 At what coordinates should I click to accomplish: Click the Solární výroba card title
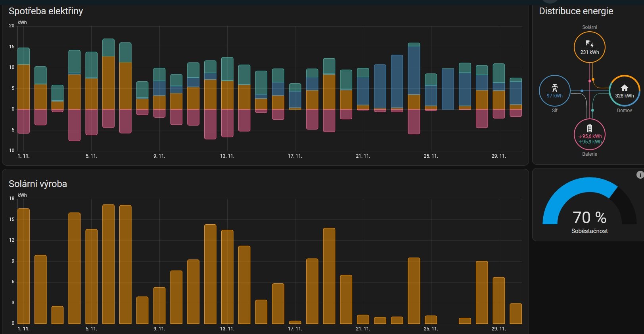click(38, 184)
